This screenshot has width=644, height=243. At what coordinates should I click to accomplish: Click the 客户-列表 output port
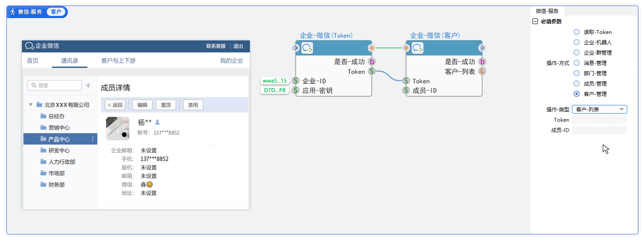(482, 71)
